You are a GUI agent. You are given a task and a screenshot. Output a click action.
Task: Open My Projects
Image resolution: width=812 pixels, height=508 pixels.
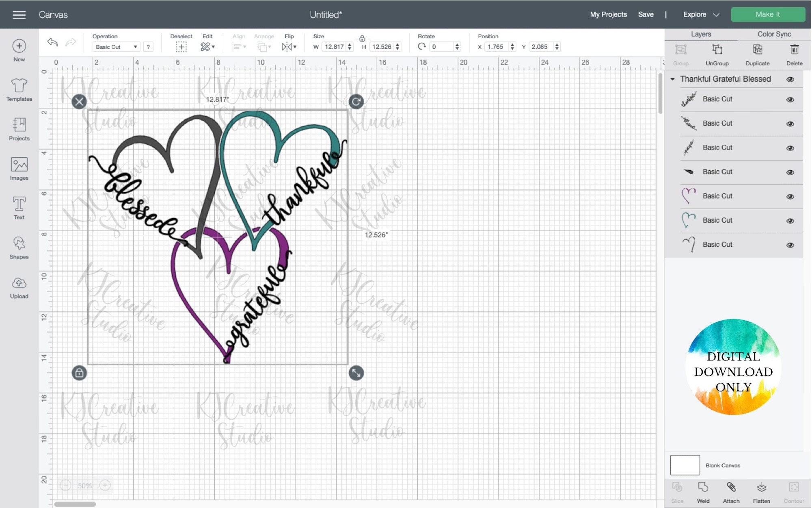click(608, 14)
